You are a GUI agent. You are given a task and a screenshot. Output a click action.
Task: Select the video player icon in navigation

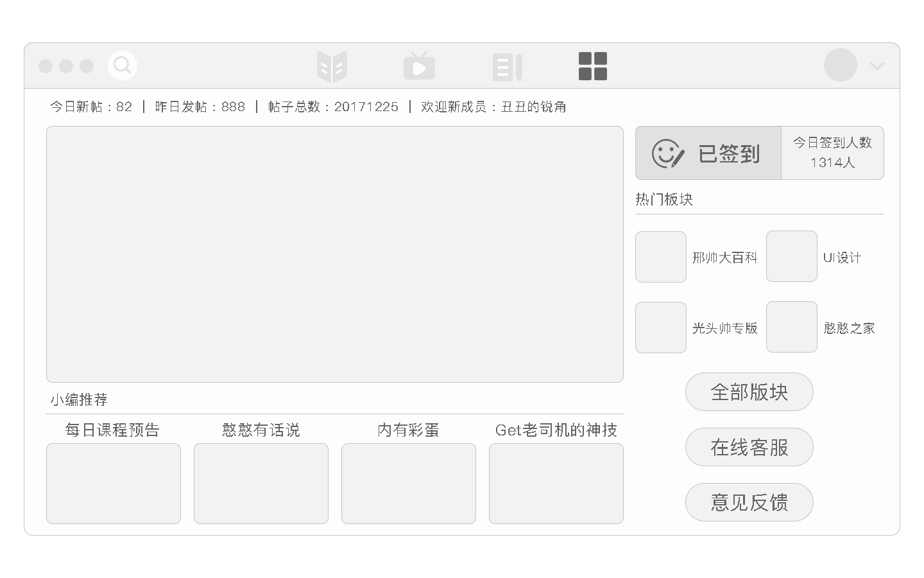(x=419, y=66)
